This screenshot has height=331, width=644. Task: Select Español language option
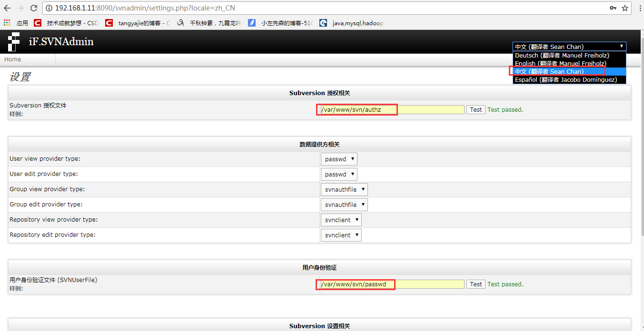point(569,79)
